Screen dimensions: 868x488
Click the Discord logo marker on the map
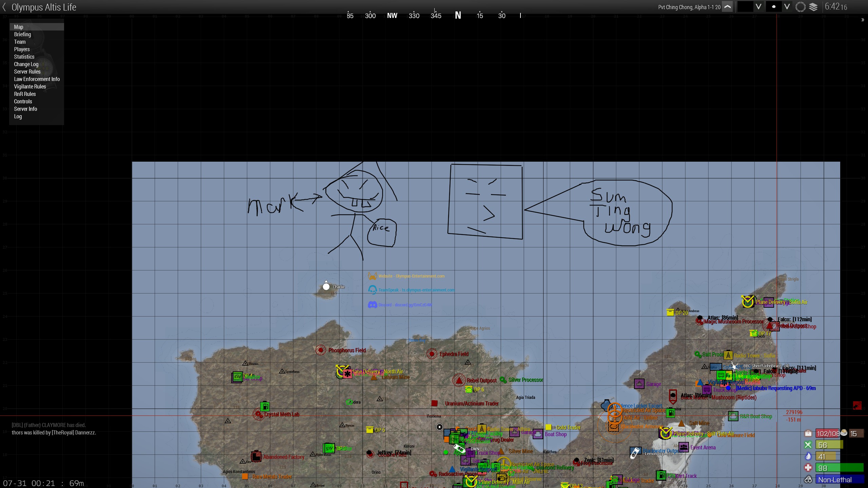[372, 305]
